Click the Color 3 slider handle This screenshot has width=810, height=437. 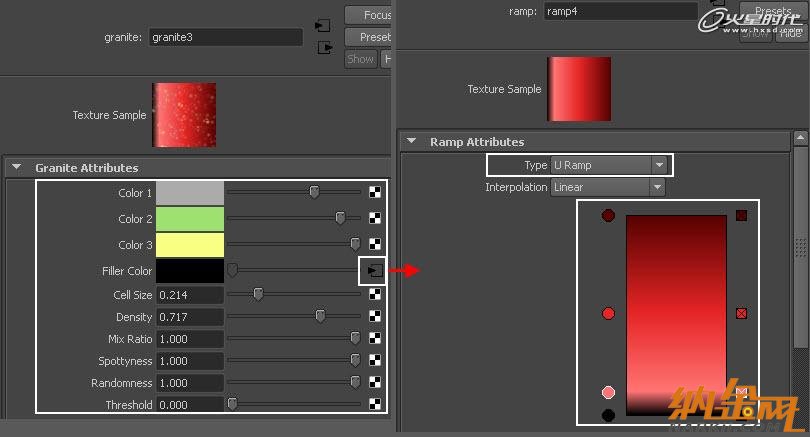[355, 244]
